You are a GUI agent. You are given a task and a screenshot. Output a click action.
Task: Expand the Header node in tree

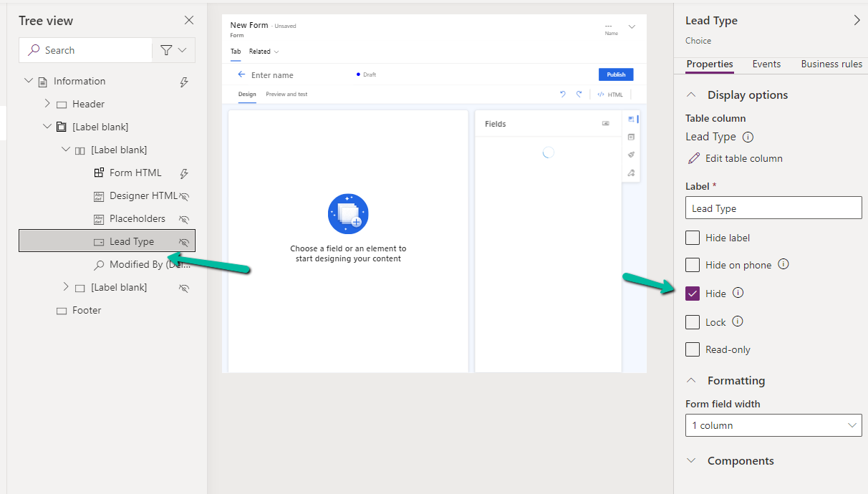(x=47, y=104)
